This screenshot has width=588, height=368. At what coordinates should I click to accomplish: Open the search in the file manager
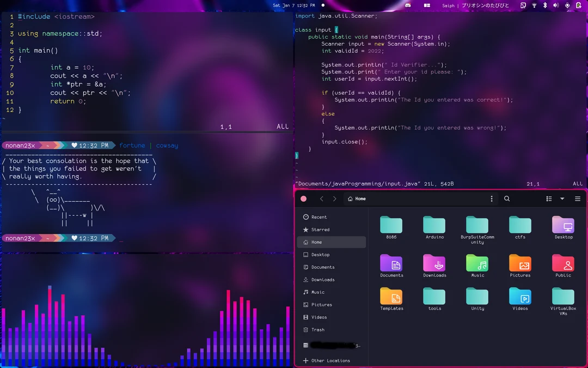506,198
